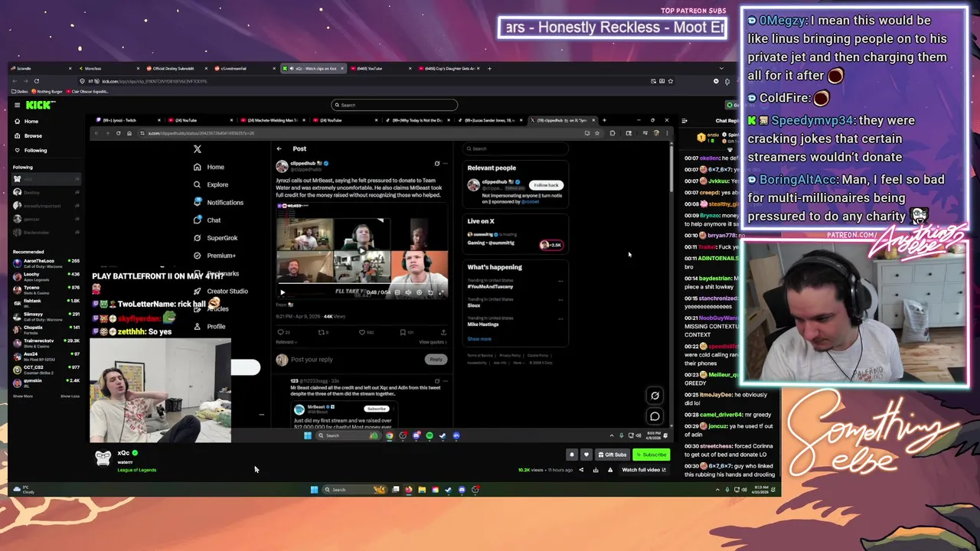Play the embedded X video

(x=283, y=292)
